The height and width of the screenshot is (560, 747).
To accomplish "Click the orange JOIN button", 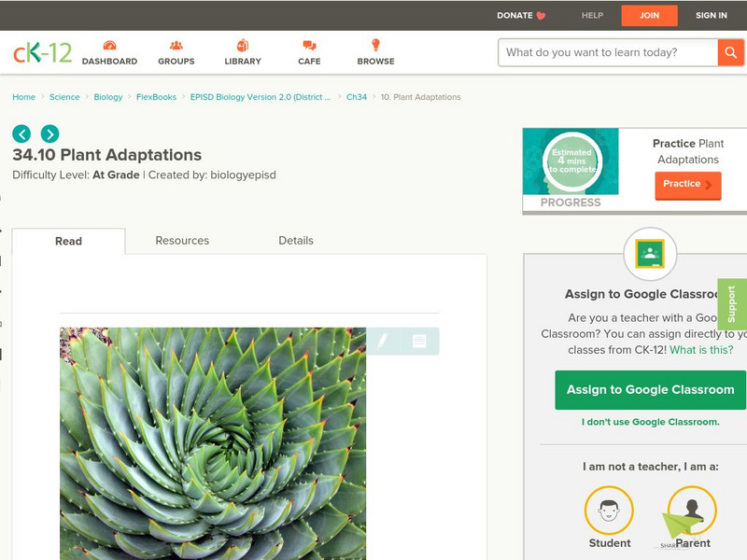I will [649, 16].
